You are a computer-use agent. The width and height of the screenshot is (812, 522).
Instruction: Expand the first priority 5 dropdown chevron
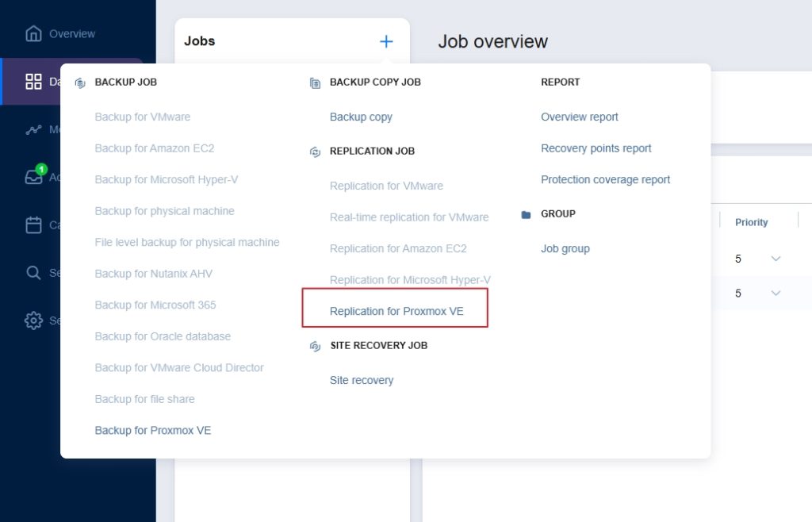coord(776,259)
